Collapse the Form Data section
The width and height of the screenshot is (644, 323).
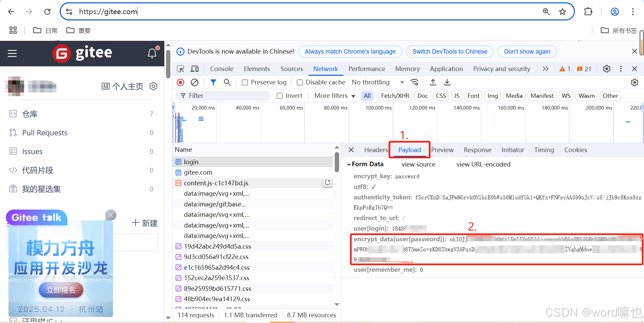coord(349,165)
